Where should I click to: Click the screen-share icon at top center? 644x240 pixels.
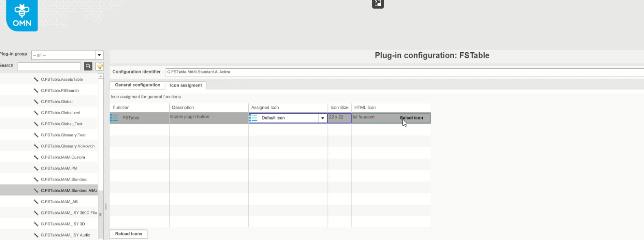378,4
